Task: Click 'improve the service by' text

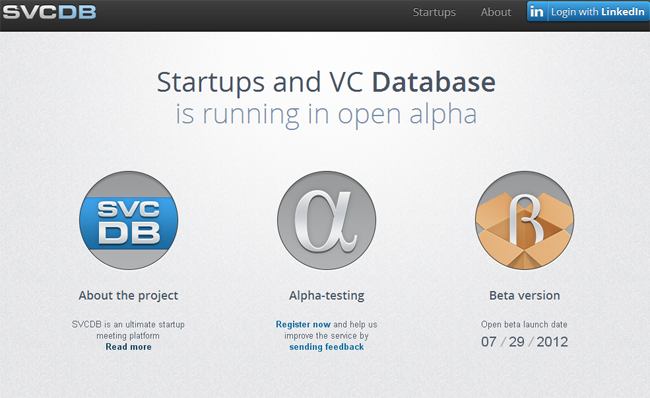Action: (327, 336)
